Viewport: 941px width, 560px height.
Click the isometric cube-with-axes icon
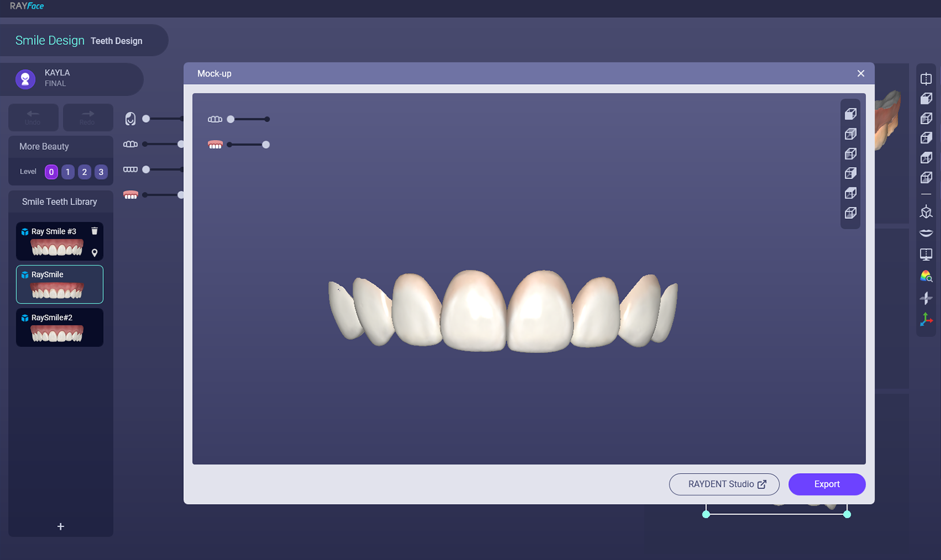point(926,212)
